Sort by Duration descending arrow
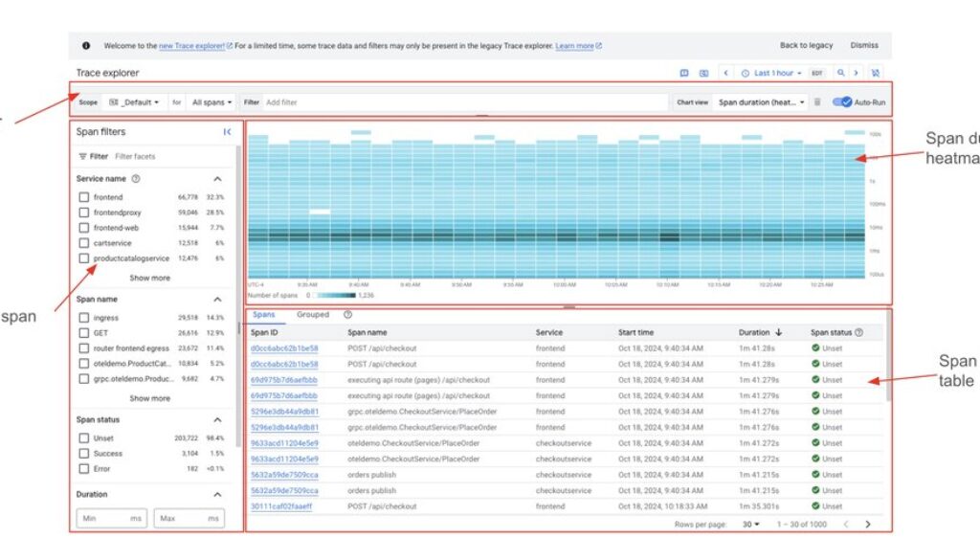980x560 pixels. click(778, 332)
